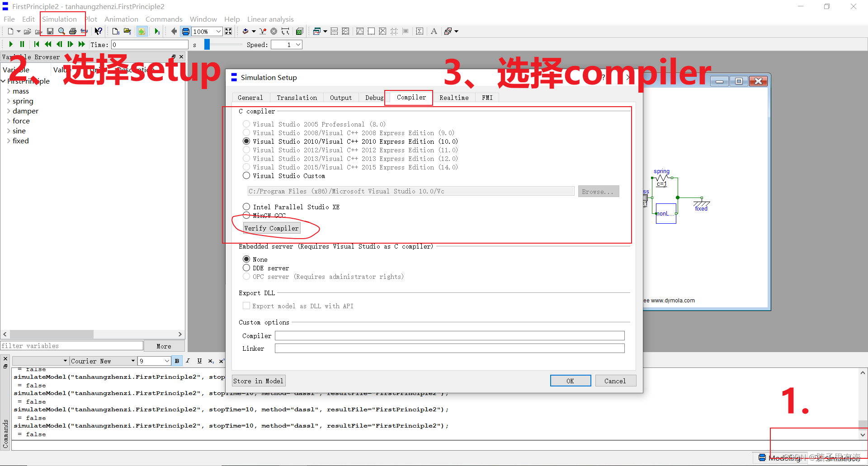Expand the spring tree node

coord(9,101)
